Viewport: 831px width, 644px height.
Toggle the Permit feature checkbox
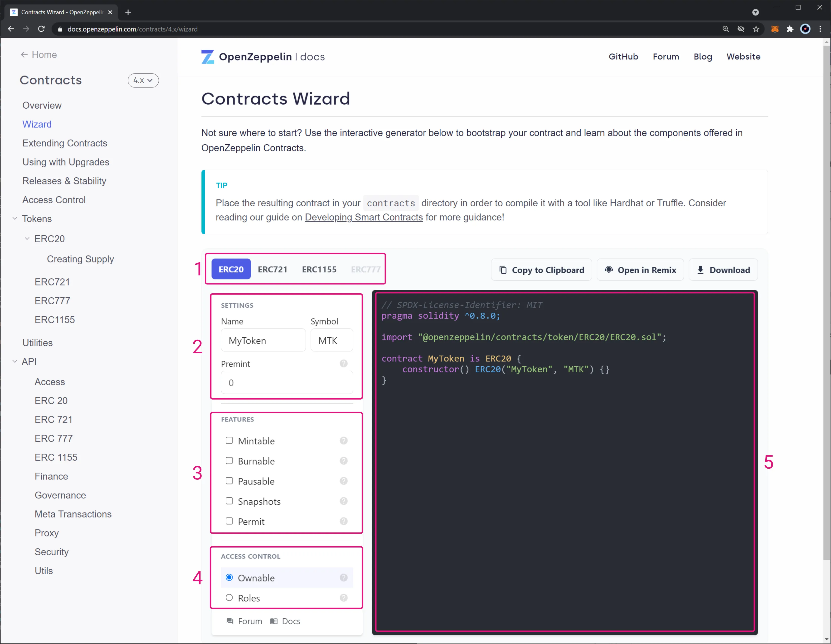[229, 521]
